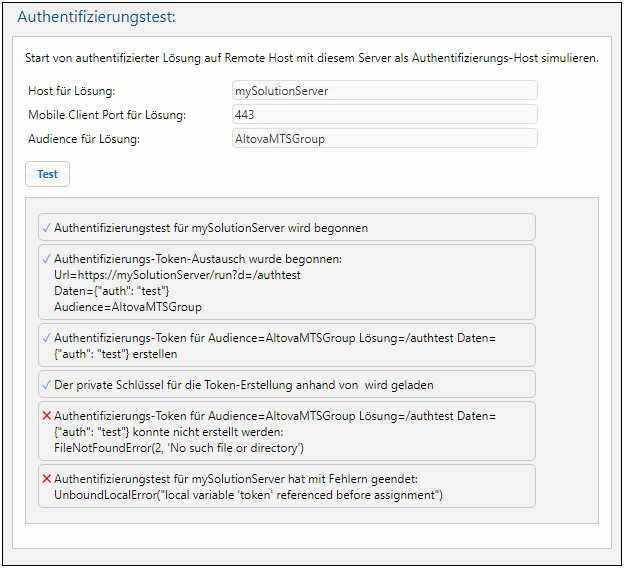Click the 'Der private Schlüssel' log message text
Viewport: 624px width, 568px height.
point(244,385)
